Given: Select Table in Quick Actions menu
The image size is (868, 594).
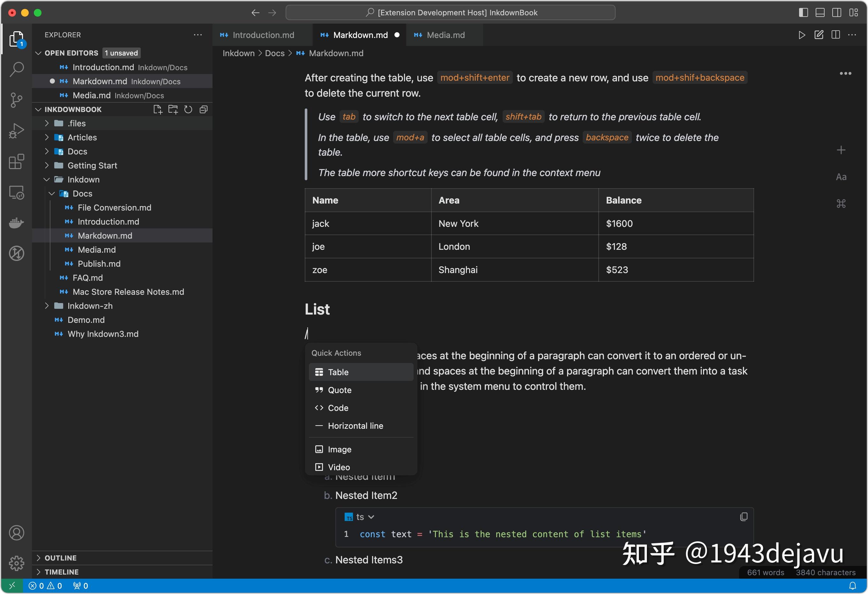Looking at the screenshot, I should click(338, 372).
